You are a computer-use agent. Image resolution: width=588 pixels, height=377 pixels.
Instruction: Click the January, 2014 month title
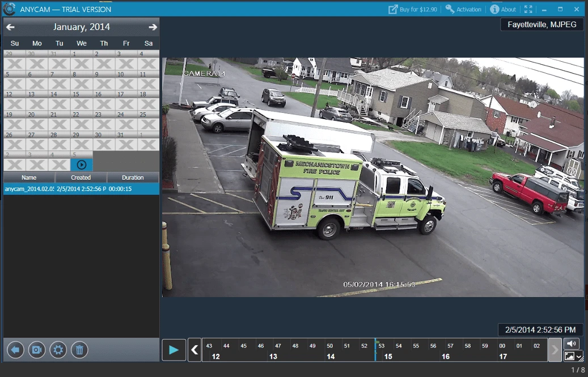point(82,27)
